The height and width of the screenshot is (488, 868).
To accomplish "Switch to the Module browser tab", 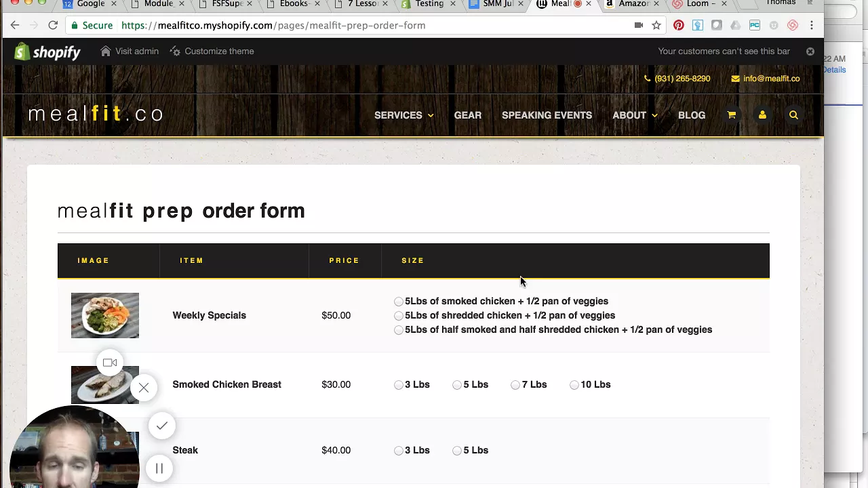I will 157,4.
